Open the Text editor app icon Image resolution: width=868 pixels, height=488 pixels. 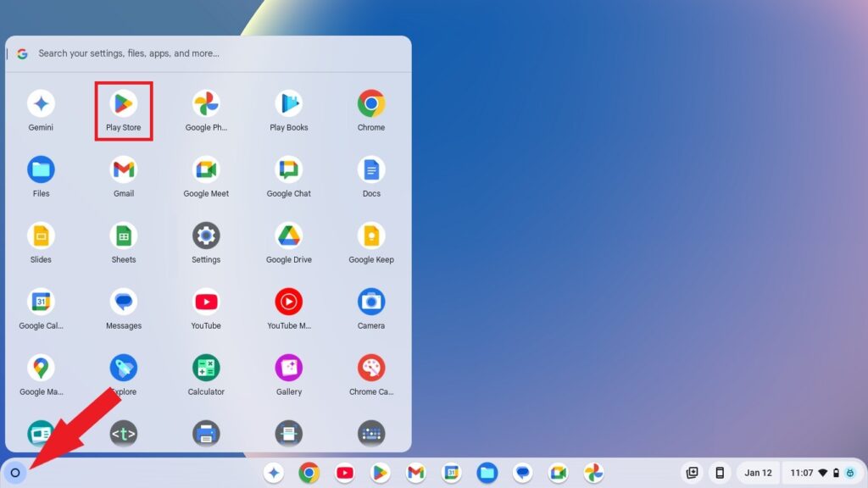(x=124, y=433)
